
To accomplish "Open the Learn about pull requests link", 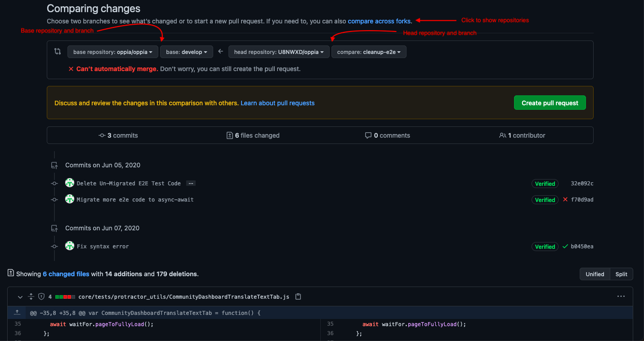I will pos(277,103).
